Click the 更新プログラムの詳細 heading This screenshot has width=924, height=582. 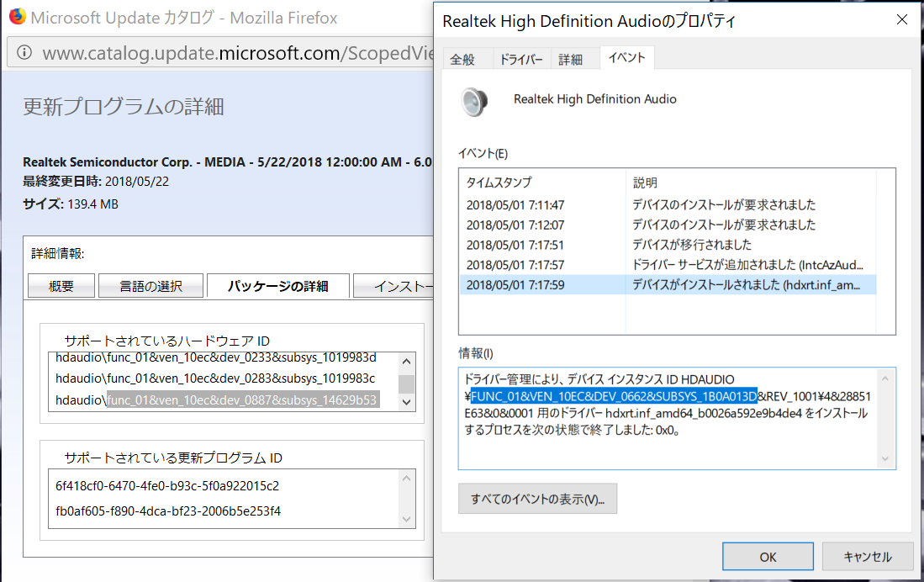[x=123, y=107]
